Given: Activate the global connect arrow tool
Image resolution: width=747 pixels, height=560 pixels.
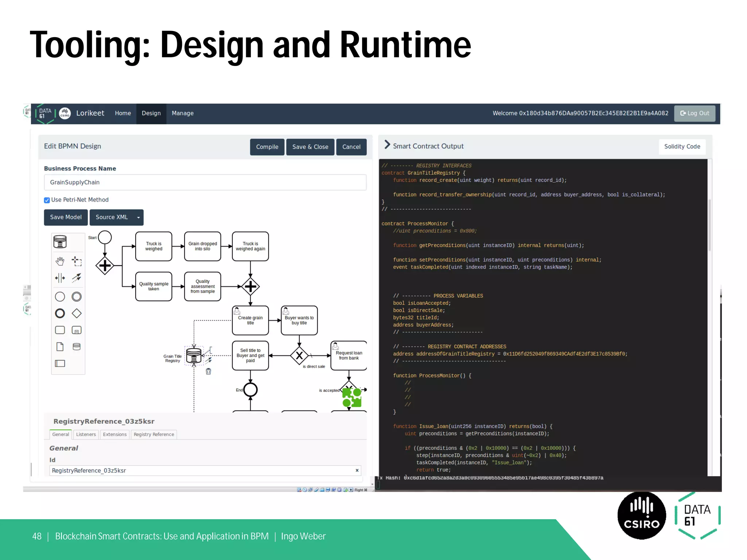Looking at the screenshot, I should tap(77, 278).
